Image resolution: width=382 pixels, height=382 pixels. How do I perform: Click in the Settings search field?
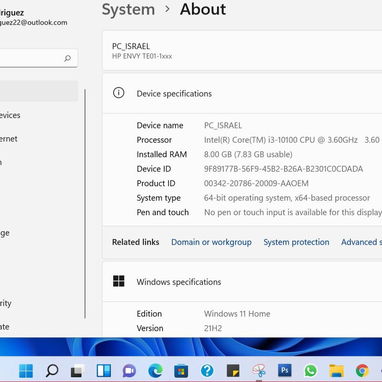(39, 58)
